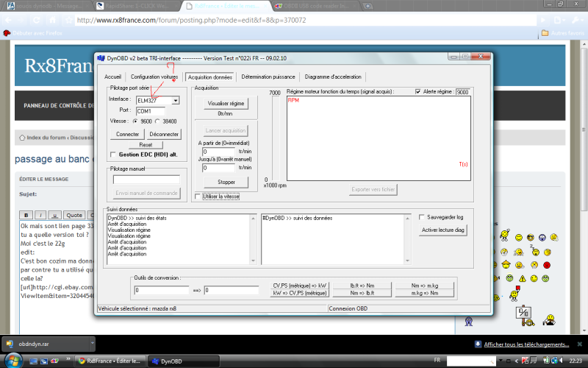This screenshot has height=368, width=588.
Task: Click the italic formatting button
Action: pyautogui.click(x=40, y=215)
